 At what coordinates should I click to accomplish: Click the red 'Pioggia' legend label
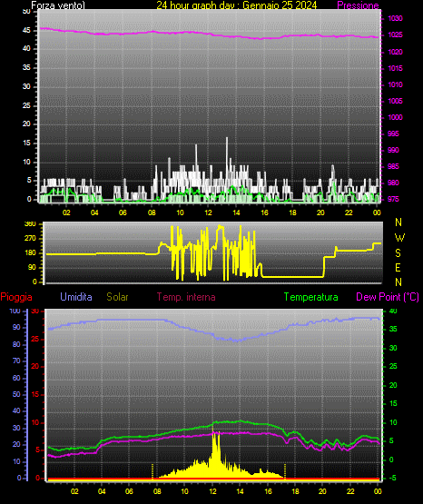(x=16, y=297)
